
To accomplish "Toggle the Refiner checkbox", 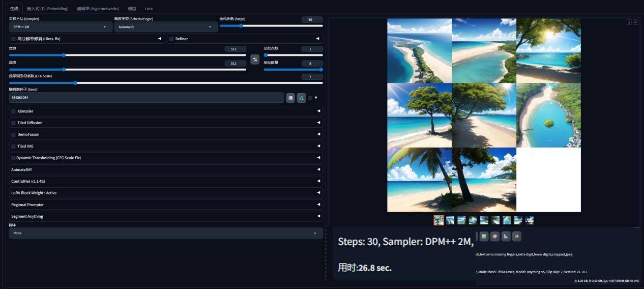I will coord(171,39).
